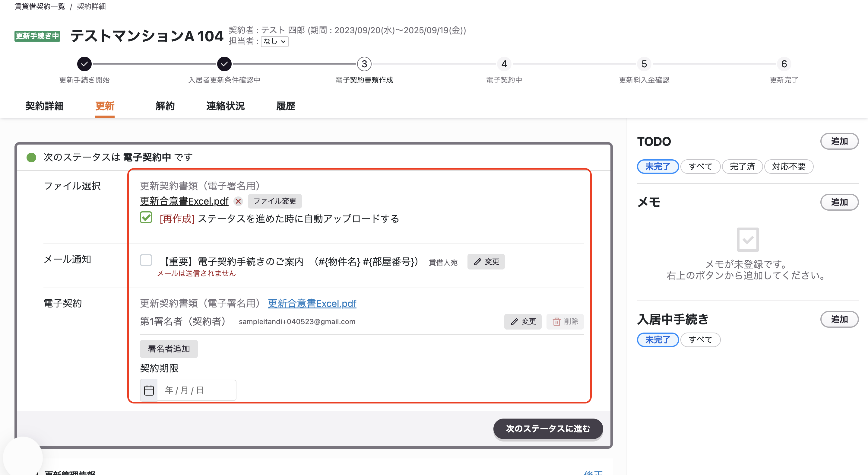This screenshot has height=475, width=868.
Task: Click step 4 circle 電子契約中
Action: point(504,64)
